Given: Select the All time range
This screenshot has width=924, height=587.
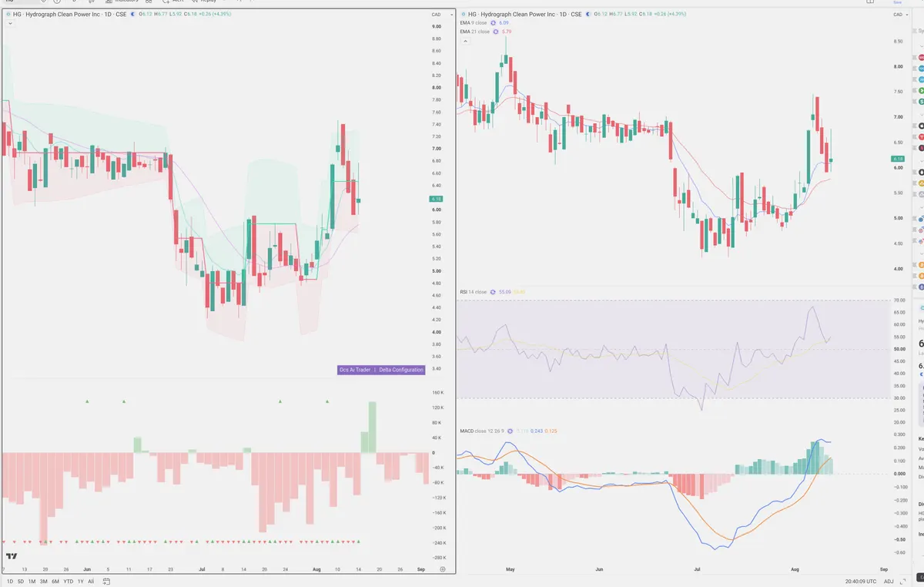Looking at the screenshot, I should (91, 581).
